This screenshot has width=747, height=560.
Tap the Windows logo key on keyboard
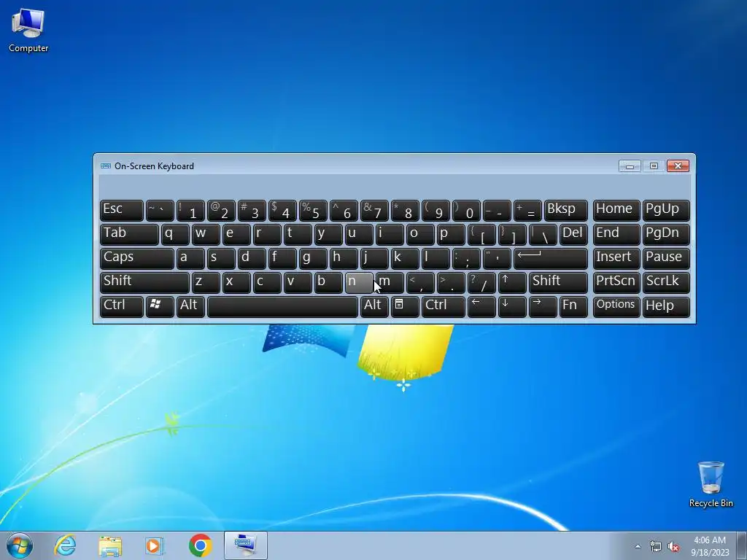coord(160,307)
